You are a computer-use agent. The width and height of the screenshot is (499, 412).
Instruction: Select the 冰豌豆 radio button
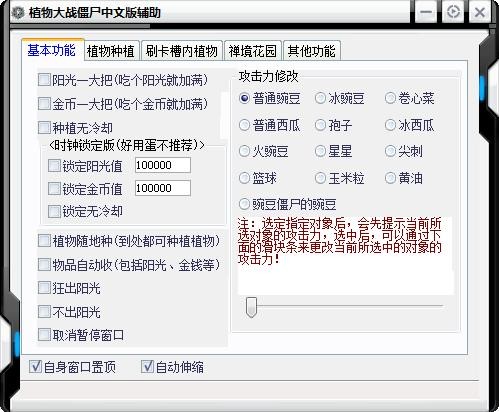pos(320,98)
